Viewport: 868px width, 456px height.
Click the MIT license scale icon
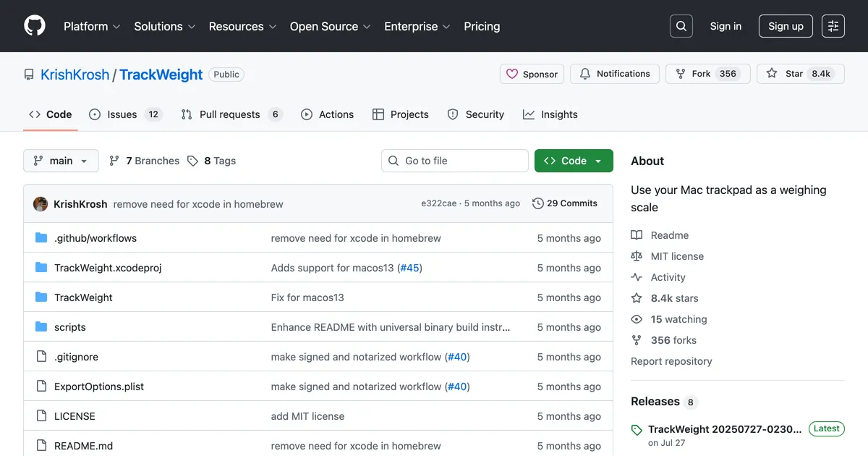(x=637, y=256)
